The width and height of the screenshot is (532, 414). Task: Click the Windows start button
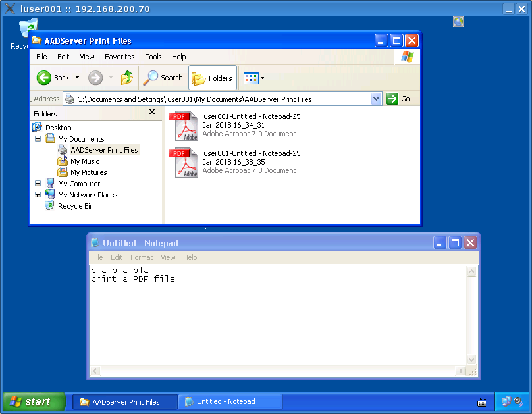pos(34,401)
